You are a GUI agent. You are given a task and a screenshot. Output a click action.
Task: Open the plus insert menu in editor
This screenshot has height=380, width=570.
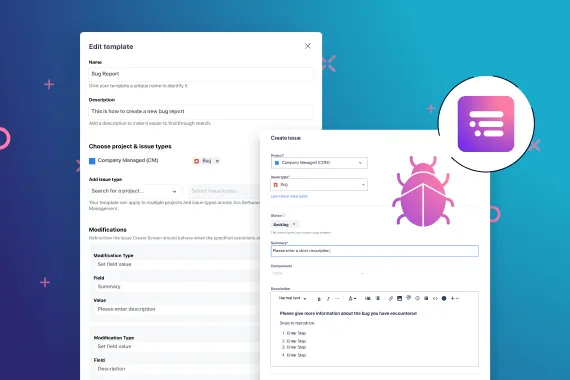454,299
